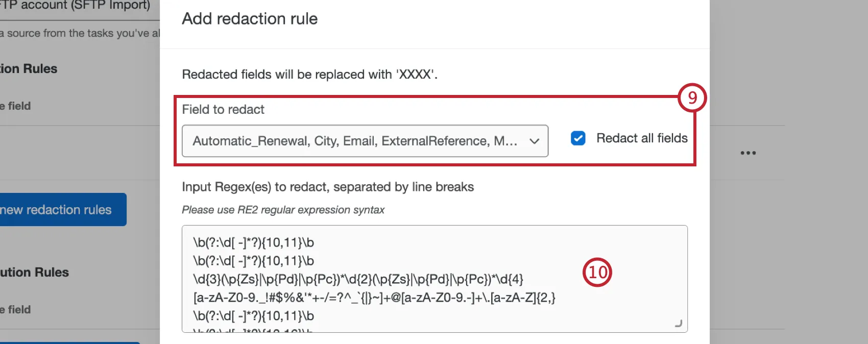Open the SFTP account (SFTP Import) selector
Screen dimensions: 868x344
tap(77, 5)
